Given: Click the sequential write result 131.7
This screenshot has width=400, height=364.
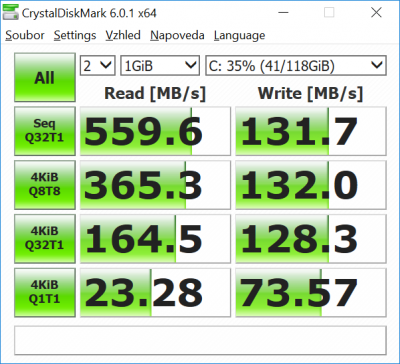Looking at the screenshot, I should (311, 131).
